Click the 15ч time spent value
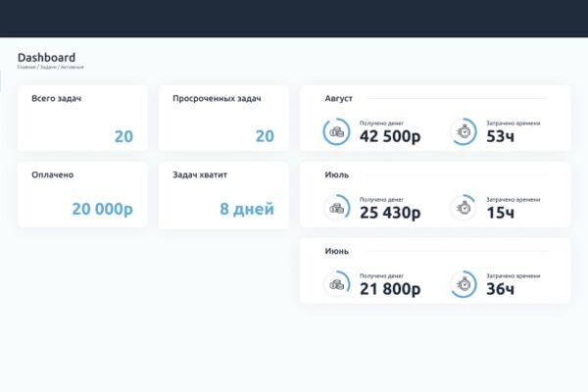 point(500,213)
